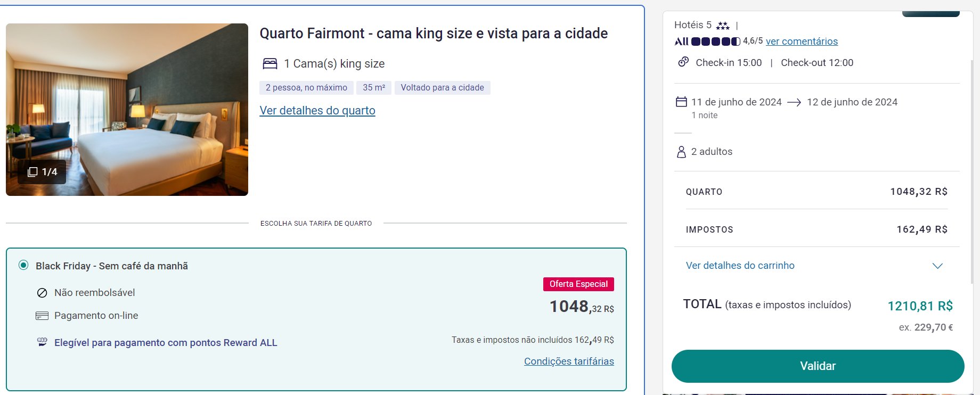The width and height of the screenshot is (980, 395).
Task: Click the hotel room photo thumbnail
Action: click(127, 110)
